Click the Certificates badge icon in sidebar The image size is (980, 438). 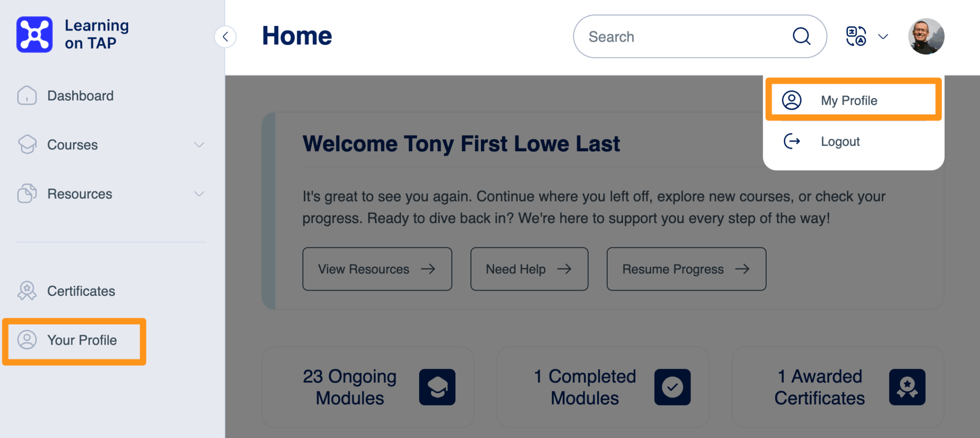(27, 291)
